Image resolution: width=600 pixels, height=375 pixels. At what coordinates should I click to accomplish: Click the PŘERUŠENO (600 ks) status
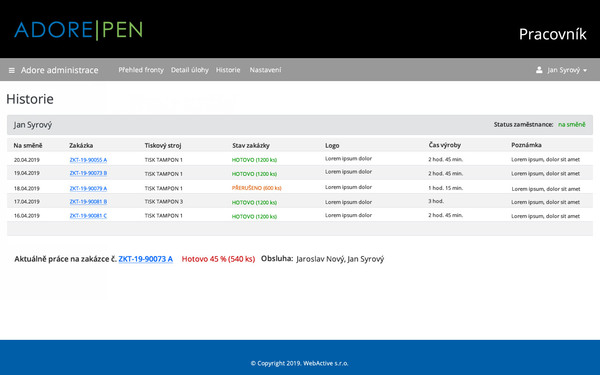click(257, 188)
